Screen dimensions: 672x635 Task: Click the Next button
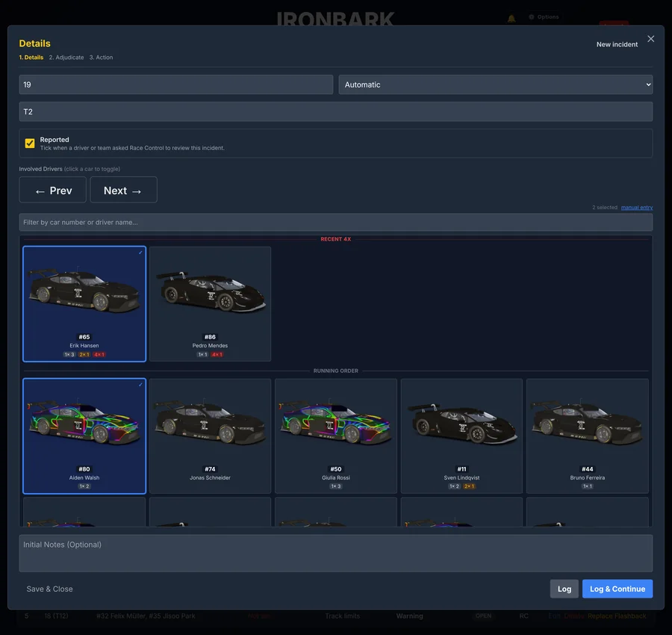coord(123,190)
